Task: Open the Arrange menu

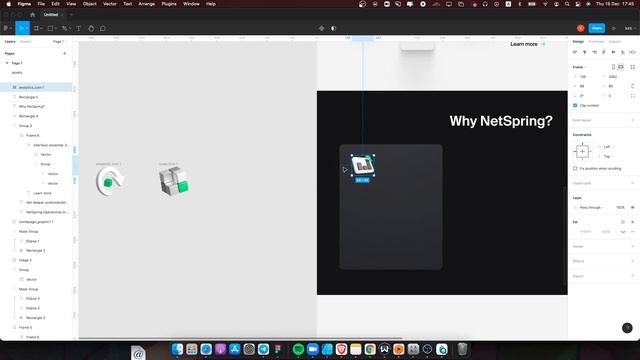Action: (147, 4)
